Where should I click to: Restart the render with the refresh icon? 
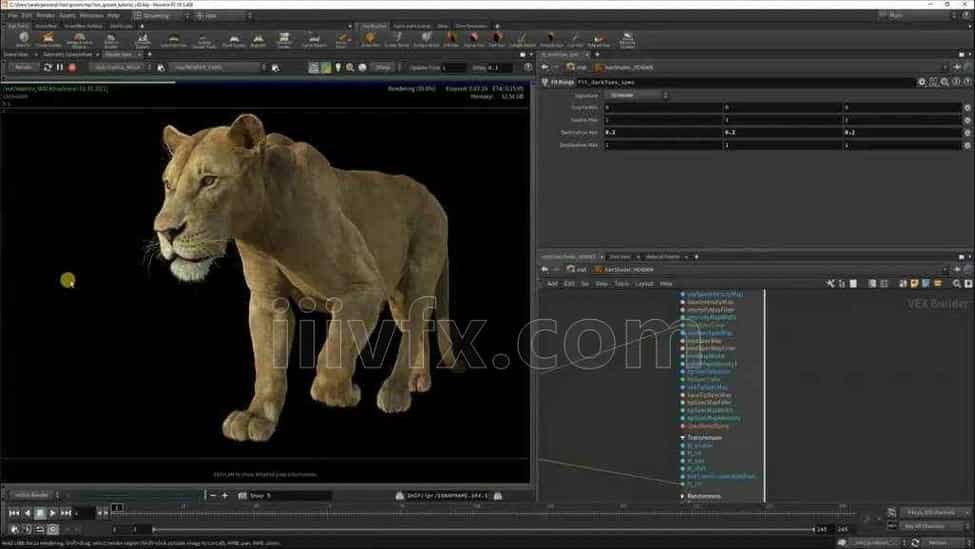click(x=47, y=67)
